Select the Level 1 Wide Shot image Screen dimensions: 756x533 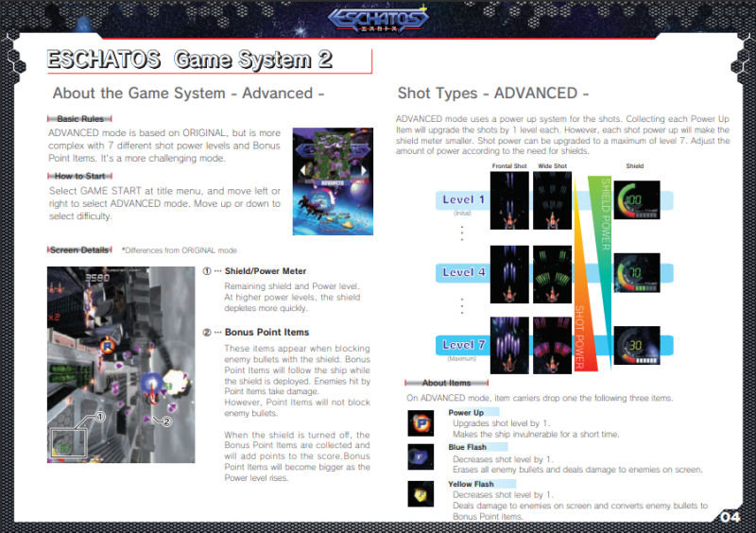tap(553, 200)
